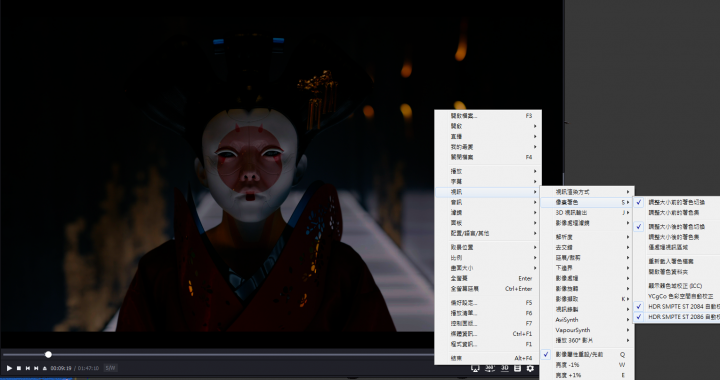
Task: Click the highlighted 視訊 (Video) menu entry
Action: click(x=488, y=192)
